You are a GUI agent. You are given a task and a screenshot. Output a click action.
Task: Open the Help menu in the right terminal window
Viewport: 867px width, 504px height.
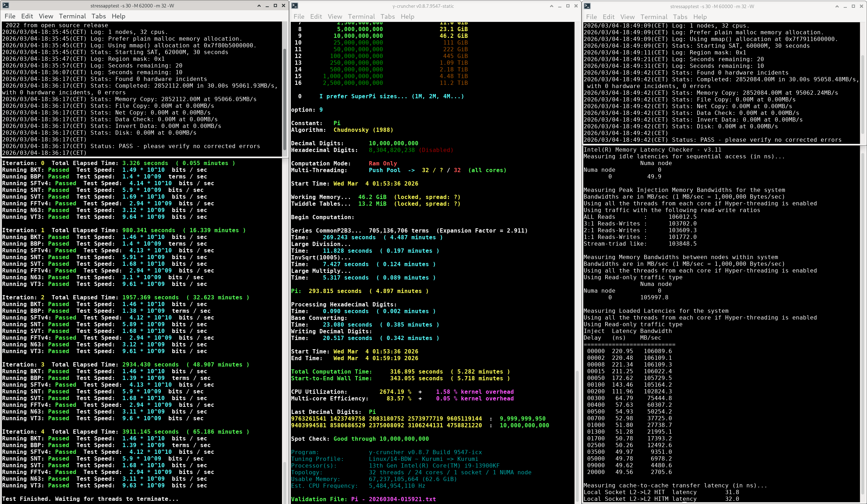700,17
